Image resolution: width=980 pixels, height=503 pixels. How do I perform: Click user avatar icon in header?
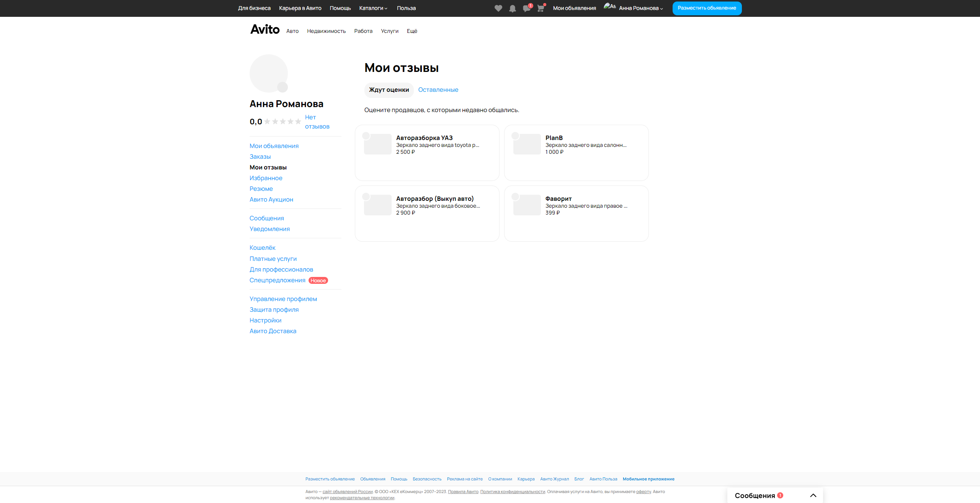click(609, 7)
